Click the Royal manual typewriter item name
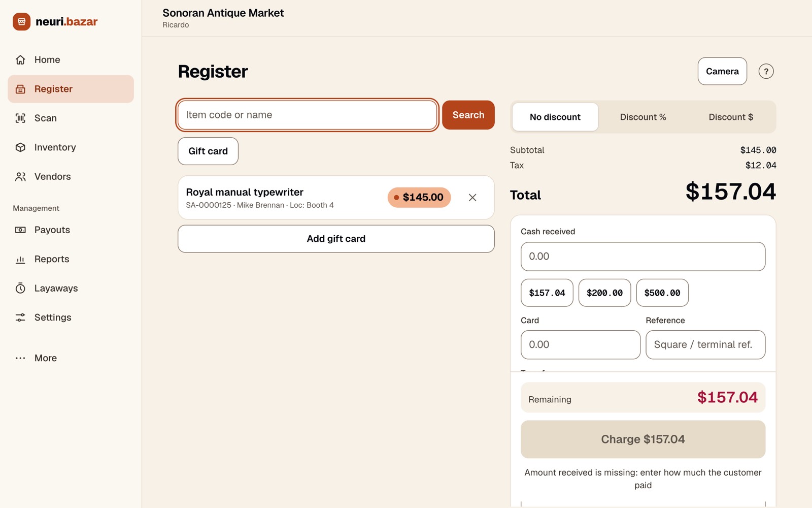Screen dimensions: 812x508 245,192
